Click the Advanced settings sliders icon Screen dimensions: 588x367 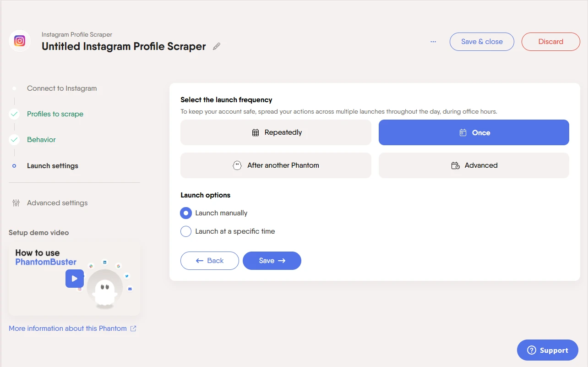point(16,203)
